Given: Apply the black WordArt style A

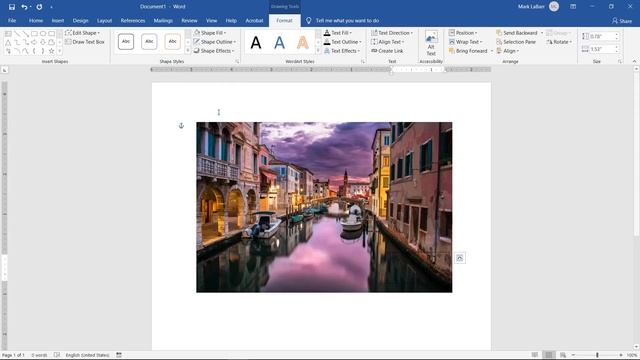Looking at the screenshot, I should pos(256,42).
